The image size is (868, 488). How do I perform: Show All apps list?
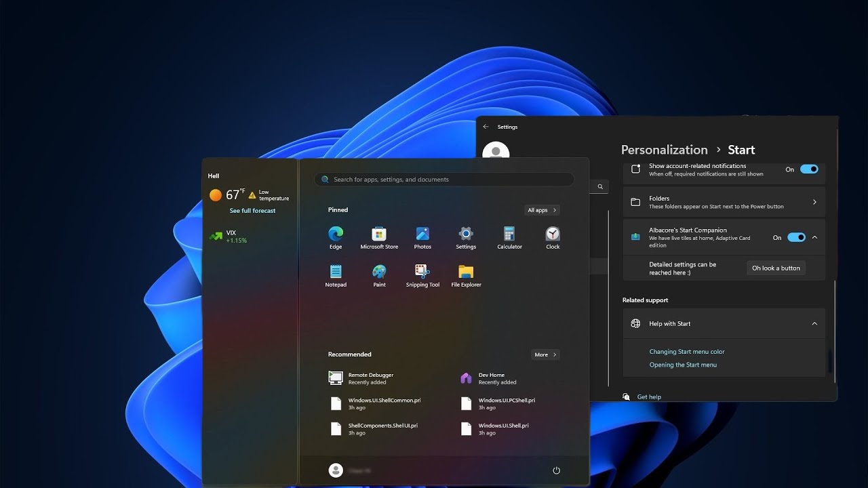click(542, 210)
